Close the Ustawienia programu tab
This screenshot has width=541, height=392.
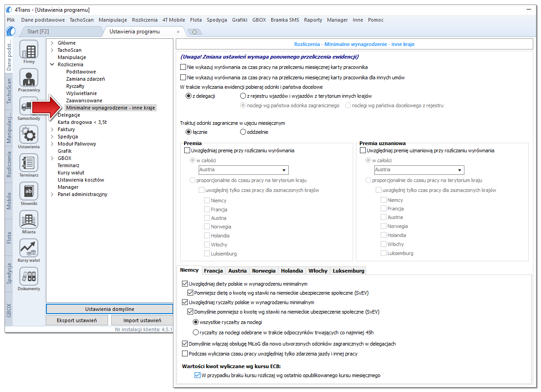pyautogui.click(x=178, y=32)
